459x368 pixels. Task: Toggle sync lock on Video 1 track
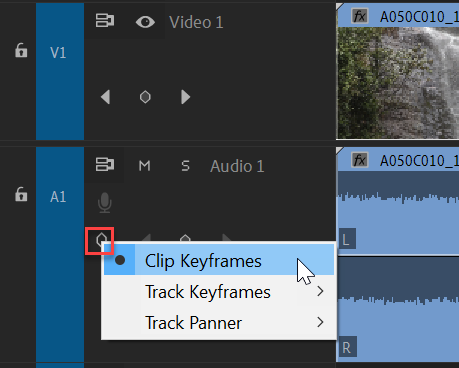(x=105, y=21)
